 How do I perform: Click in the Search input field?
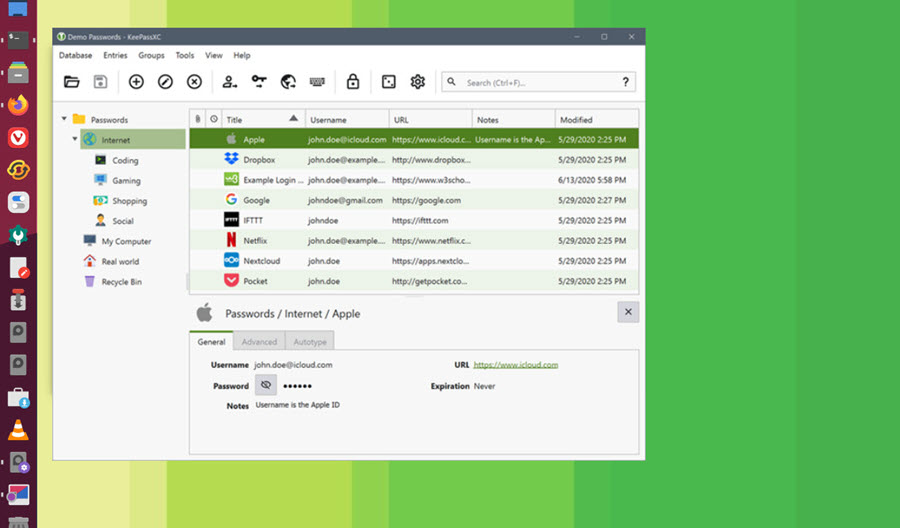tap(538, 82)
